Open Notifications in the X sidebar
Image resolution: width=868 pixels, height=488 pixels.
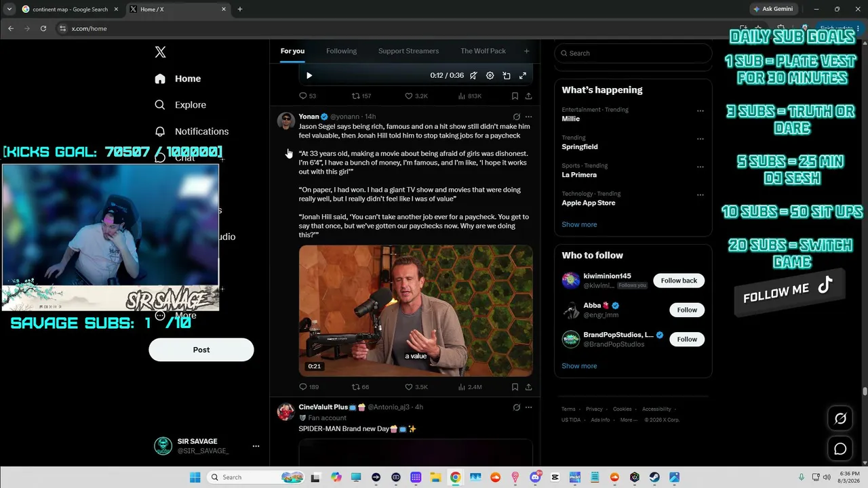click(191, 131)
